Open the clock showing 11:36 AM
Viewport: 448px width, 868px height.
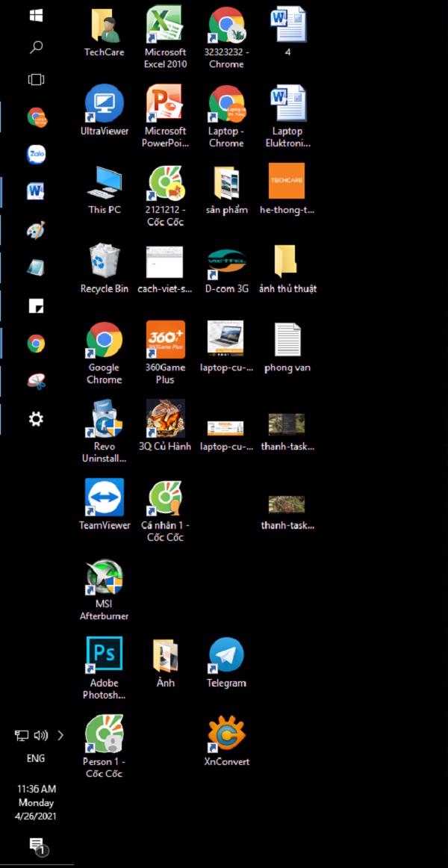point(36,802)
